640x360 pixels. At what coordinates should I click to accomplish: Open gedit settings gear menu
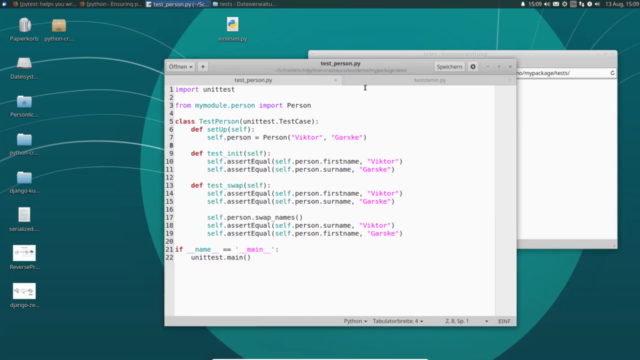point(473,67)
